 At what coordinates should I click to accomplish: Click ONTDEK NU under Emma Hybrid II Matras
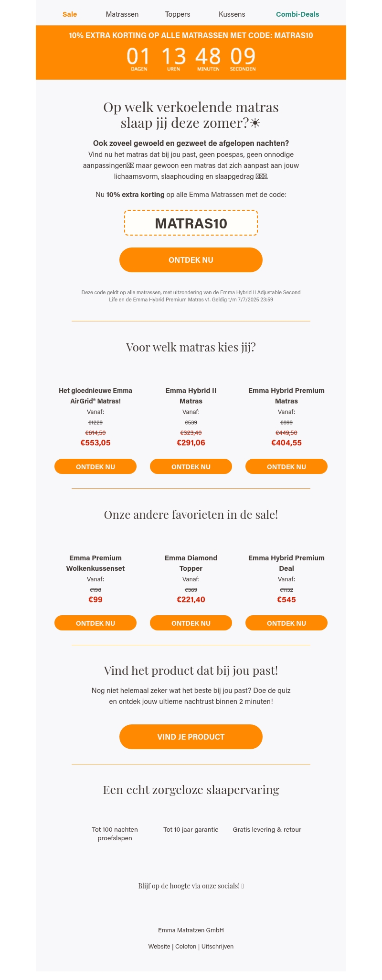(191, 467)
